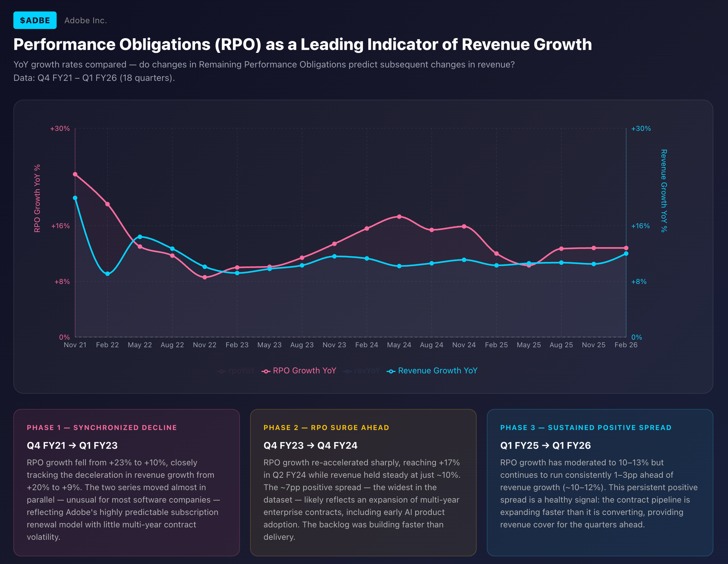Click the cyan Revenue Growth YoY legend marker
The width and height of the screenshot is (728, 564).
point(391,371)
